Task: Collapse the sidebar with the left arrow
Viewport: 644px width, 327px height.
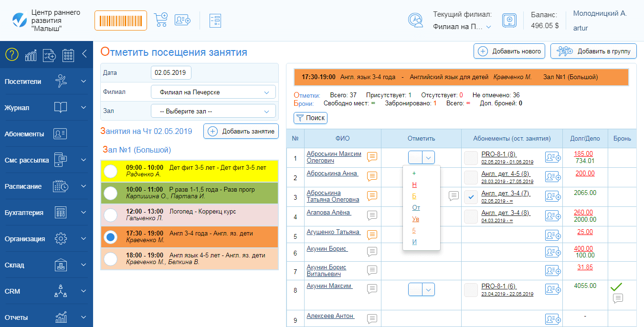Action: (x=84, y=54)
